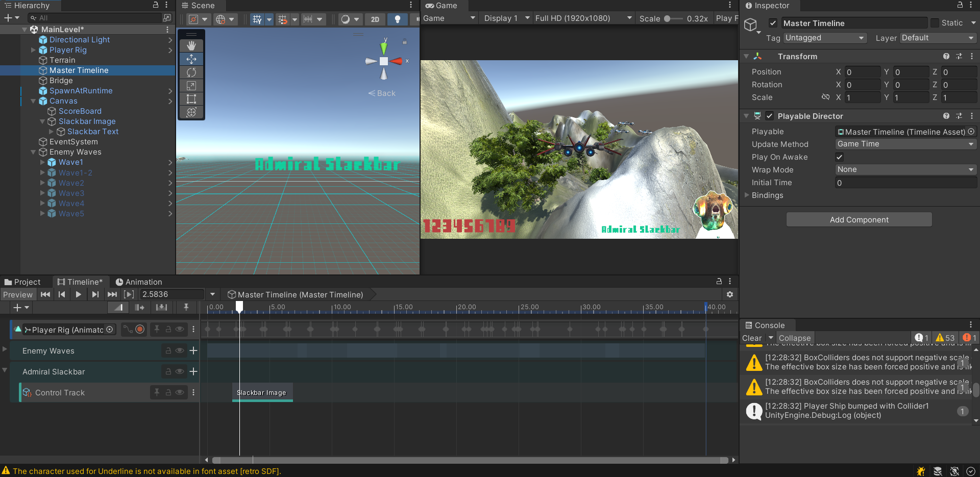Mute the Control Track
Image resolution: width=980 pixels, height=477 pixels.
pyautogui.click(x=180, y=393)
